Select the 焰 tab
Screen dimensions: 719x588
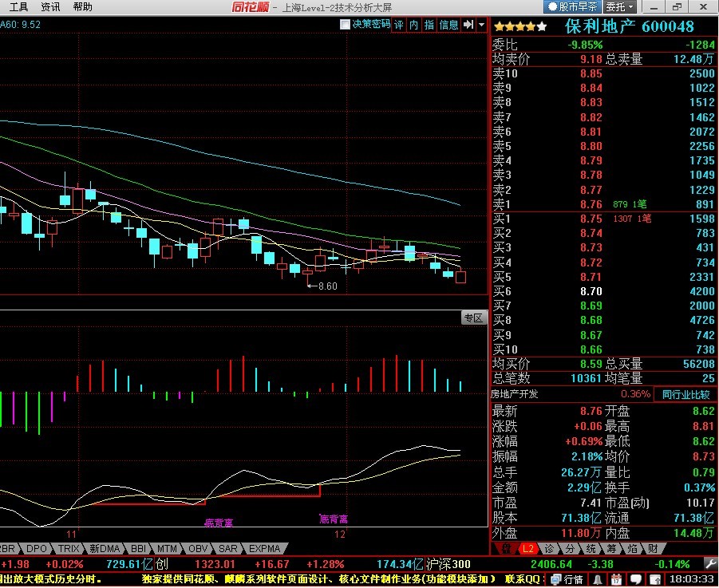click(632, 549)
